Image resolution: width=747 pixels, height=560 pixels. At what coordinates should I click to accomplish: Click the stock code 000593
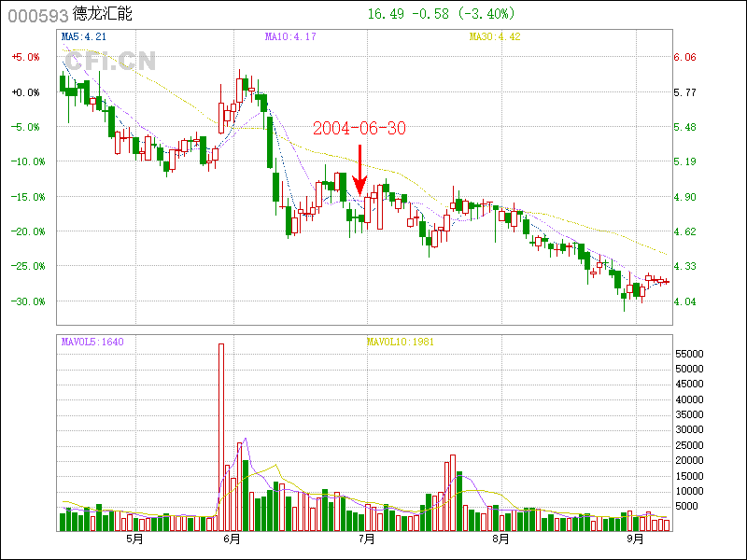[32, 15]
